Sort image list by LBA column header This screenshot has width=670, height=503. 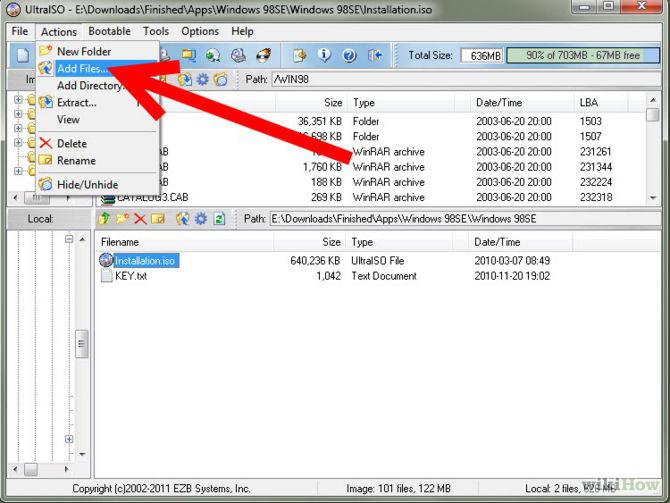601,103
